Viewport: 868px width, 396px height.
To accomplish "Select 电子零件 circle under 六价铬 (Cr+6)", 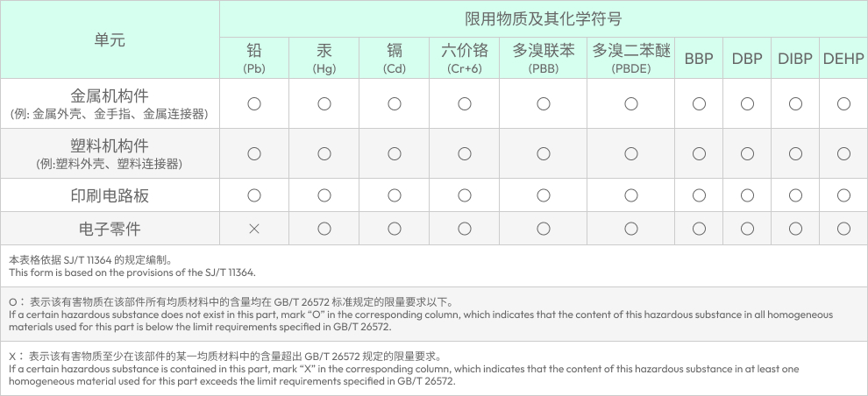I will pos(465,230).
